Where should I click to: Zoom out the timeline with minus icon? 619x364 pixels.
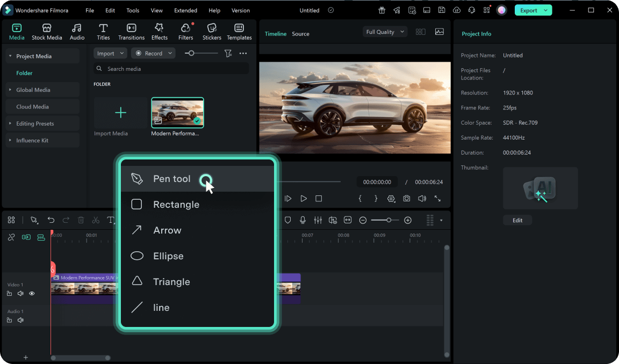363,221
